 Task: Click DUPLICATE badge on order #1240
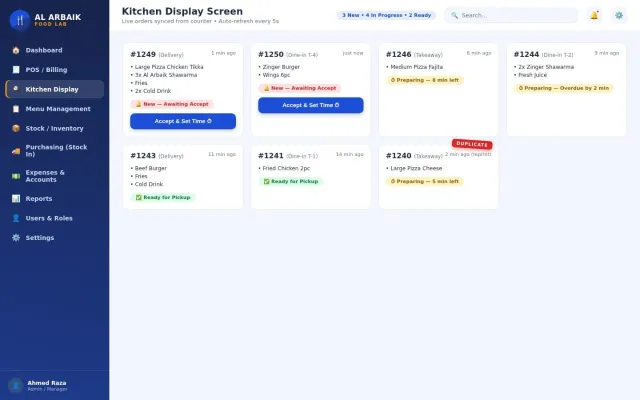click(472, 144)
